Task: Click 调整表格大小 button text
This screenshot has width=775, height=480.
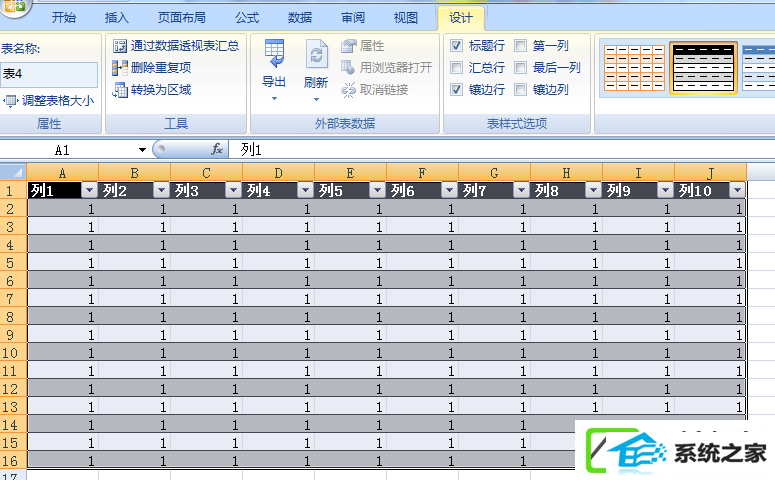Action: pos(58,101)
